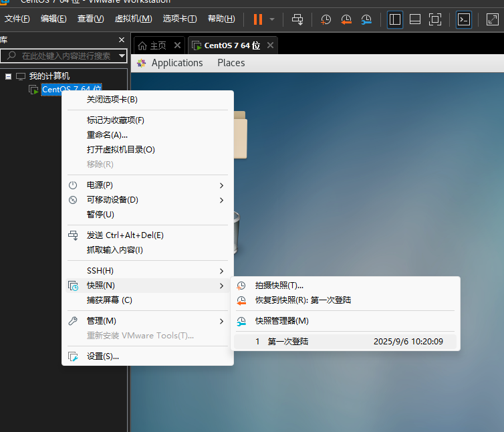The image size is (504, 432).
Task: Expand the 电源(P) submenu arrow
Action: point(221,186)
